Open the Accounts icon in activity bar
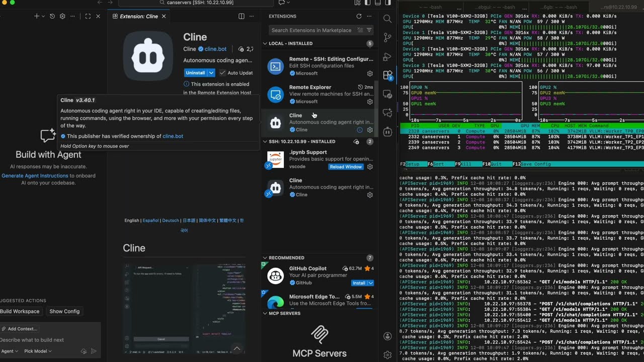This screenshot has width=644, height=362. click(387, 336)
